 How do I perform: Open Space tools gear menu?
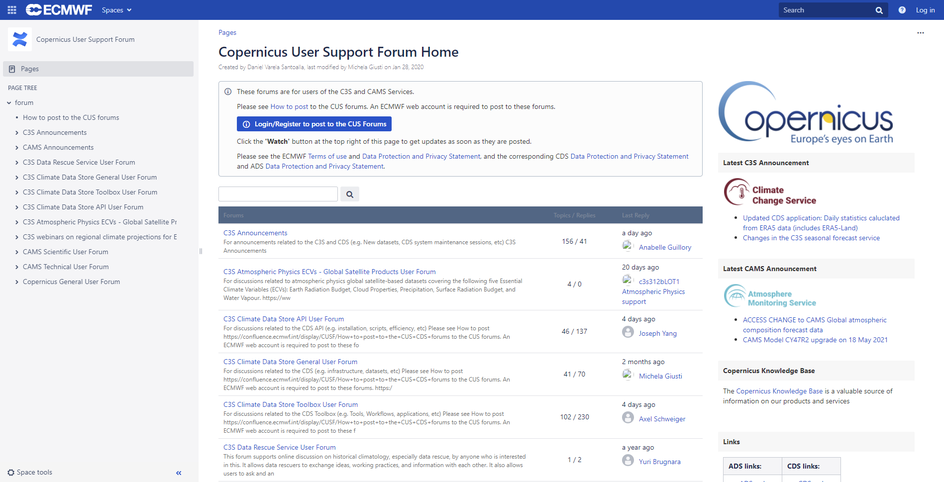pos(30,472)
